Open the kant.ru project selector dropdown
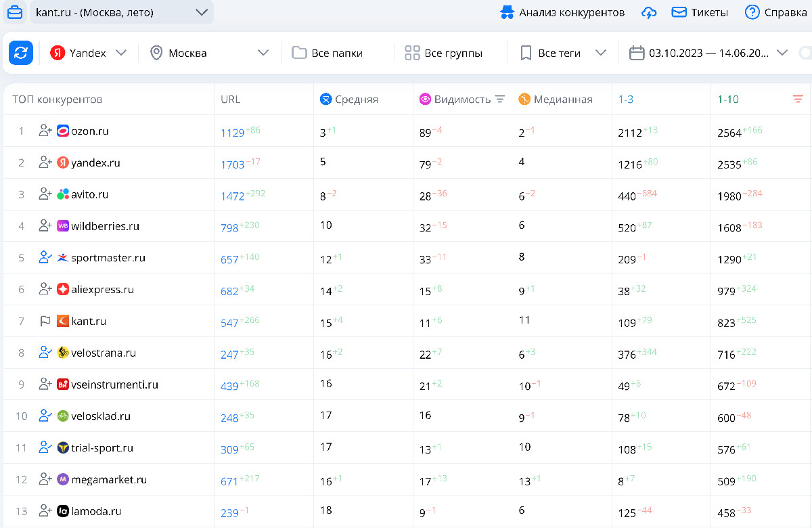The image size is (812, 528). pyautogui.click(x=122, y=12)
